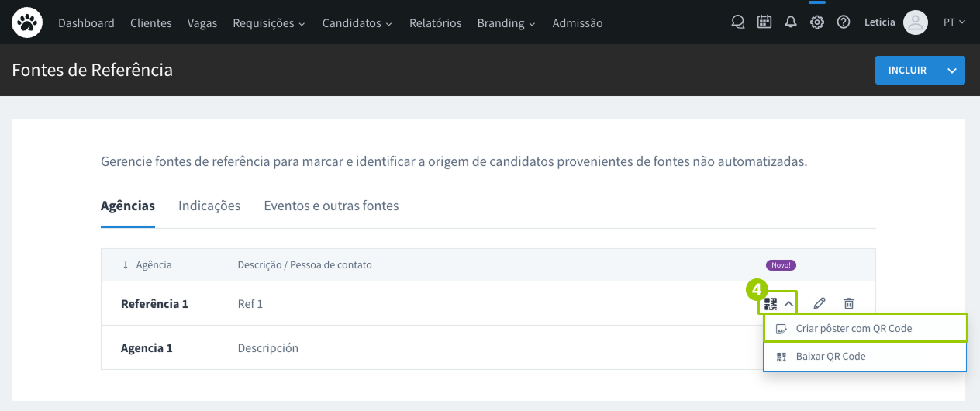Open the help question mark icon
This screenshot has height=411, width=980.
tap(844, 22)
